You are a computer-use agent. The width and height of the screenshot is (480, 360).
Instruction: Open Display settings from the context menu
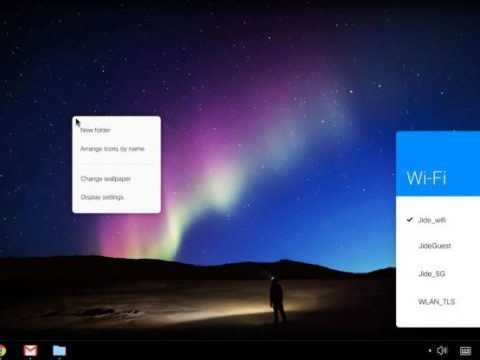102,197
